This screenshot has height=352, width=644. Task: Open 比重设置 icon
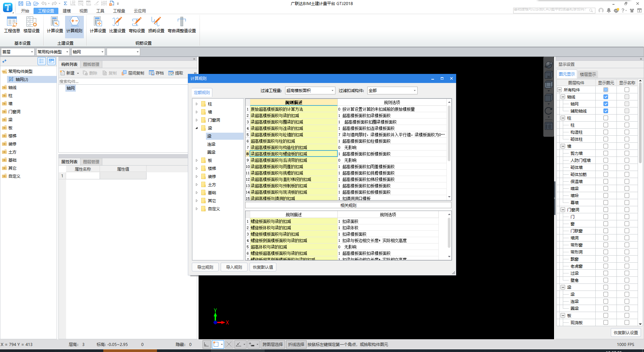click(117, 25)
